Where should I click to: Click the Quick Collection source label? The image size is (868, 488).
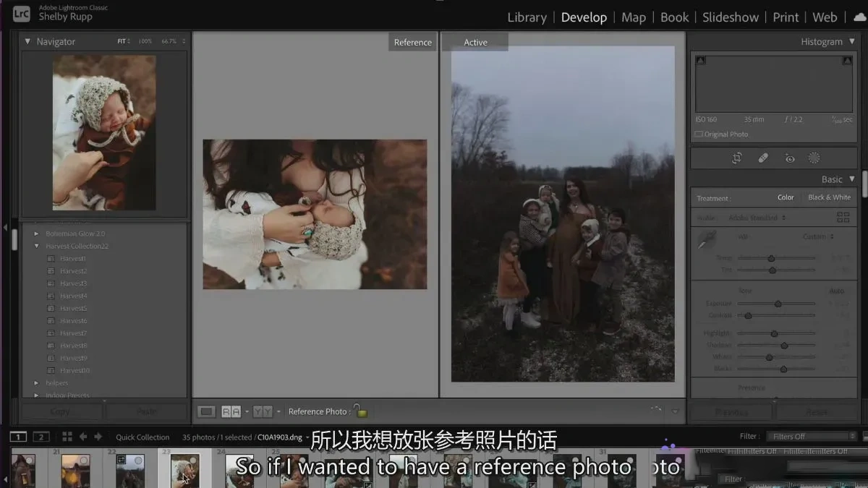[x=142, y=437]
